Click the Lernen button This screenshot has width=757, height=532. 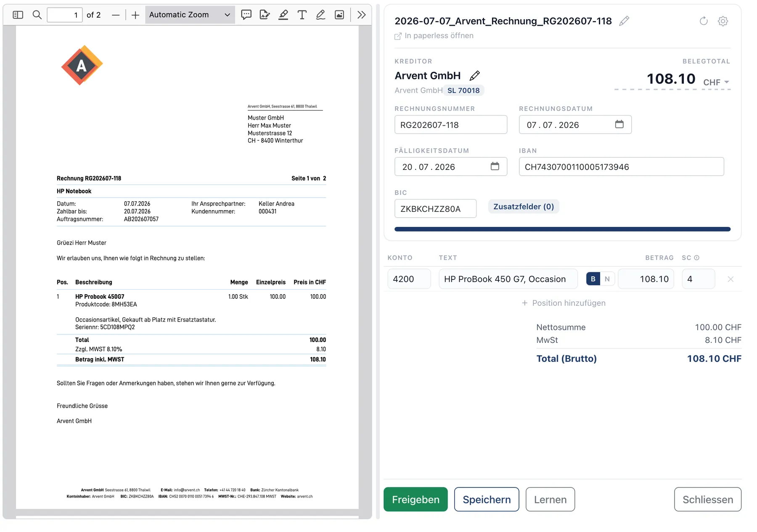click(x=550, y=499)
